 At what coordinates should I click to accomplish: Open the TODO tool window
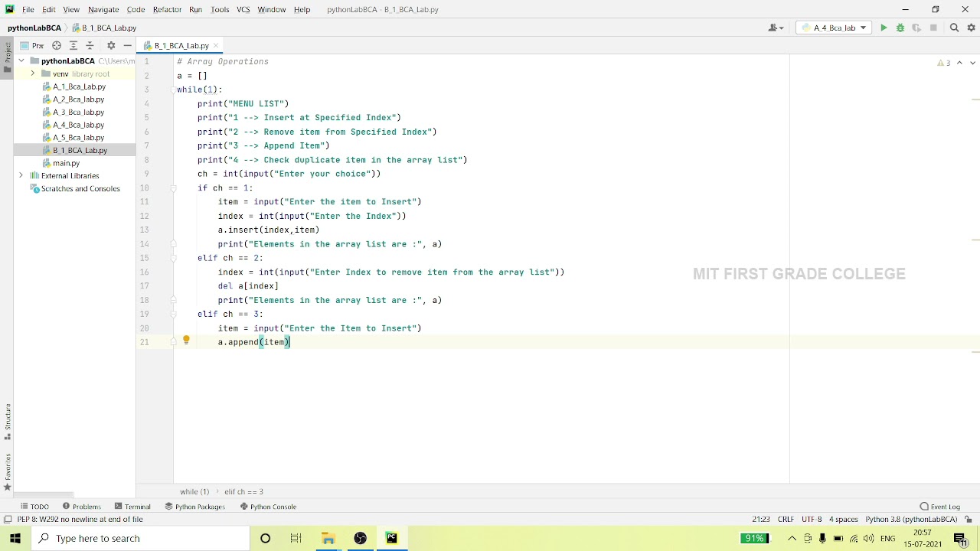coord(34,507)
